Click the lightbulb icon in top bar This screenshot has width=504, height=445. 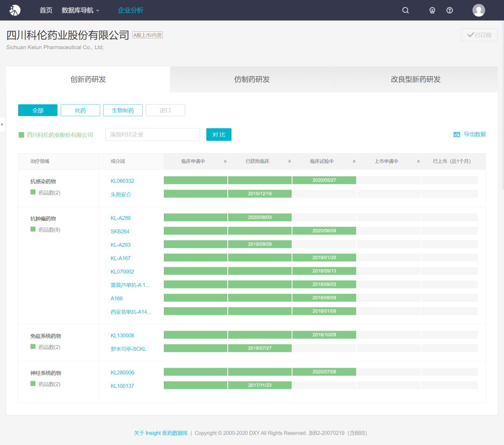(432, 10)
